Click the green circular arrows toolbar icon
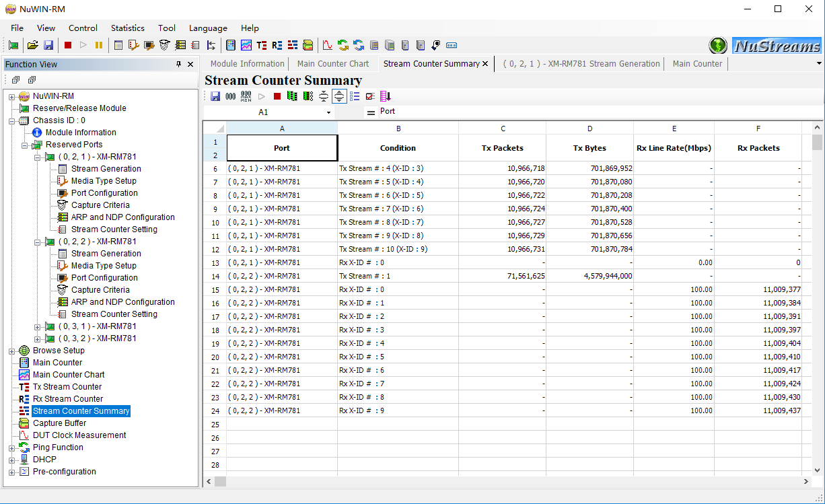825x504 pixels. (x=343, y=45)
